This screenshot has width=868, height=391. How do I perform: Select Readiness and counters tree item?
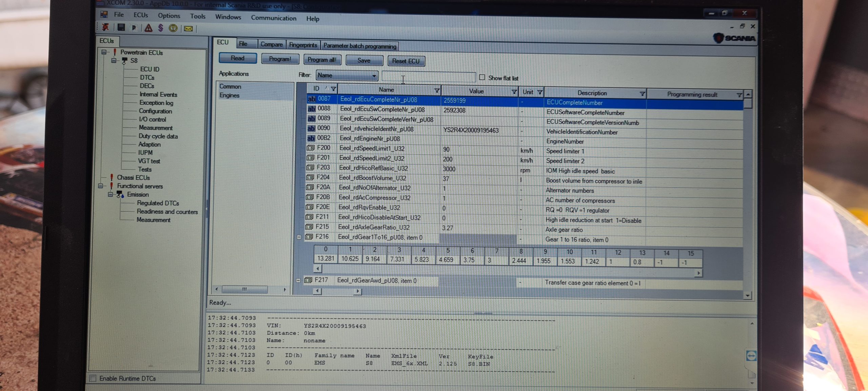167,212
